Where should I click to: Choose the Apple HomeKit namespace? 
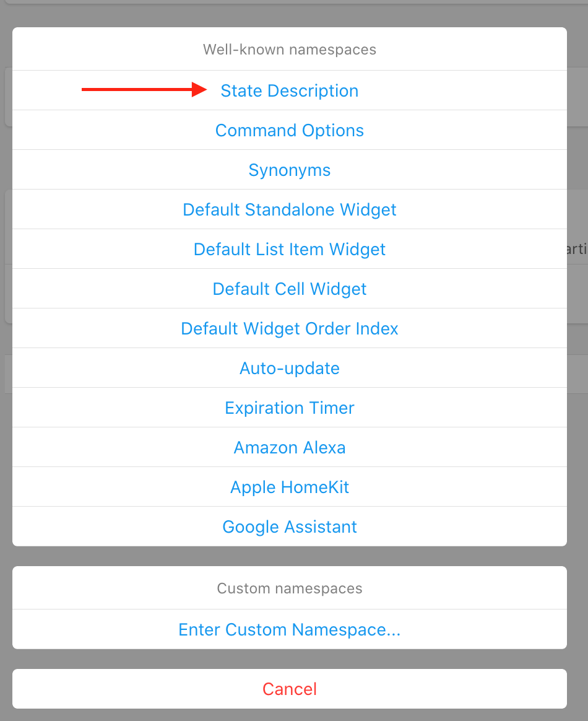point(290,487)
